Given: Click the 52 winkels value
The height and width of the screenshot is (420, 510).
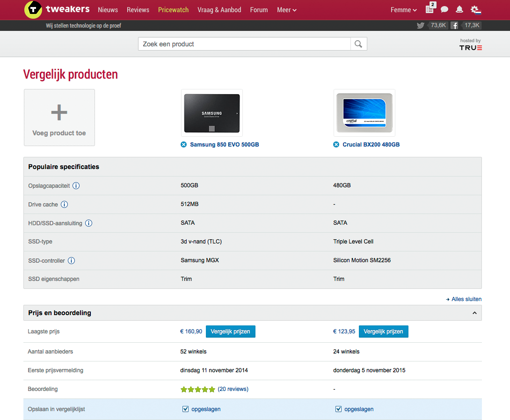Looking at the screenshot, I should [193, 352].
